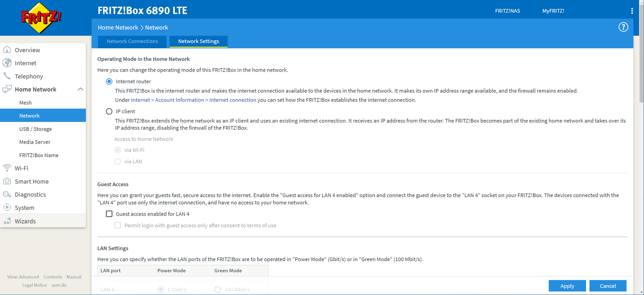This screenshot has width=644, height=295.
Task: Click the Green Mode column header
Action: click(228, 270)
